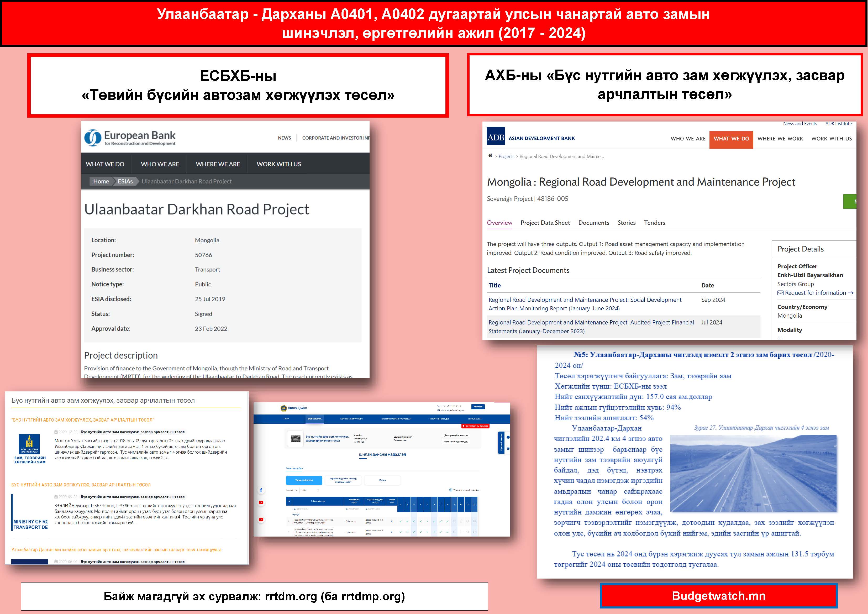Select the Бусад tab button in Shilen Dans

382,480
